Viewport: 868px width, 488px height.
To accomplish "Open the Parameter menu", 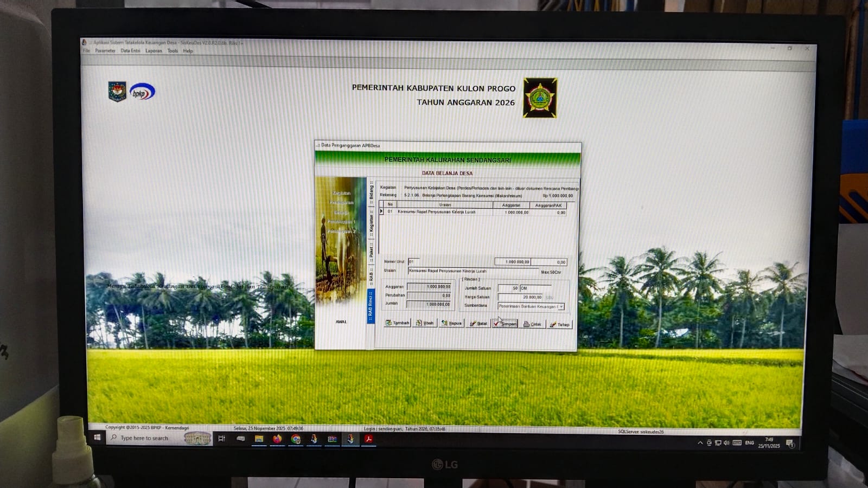I will (105, 51).
